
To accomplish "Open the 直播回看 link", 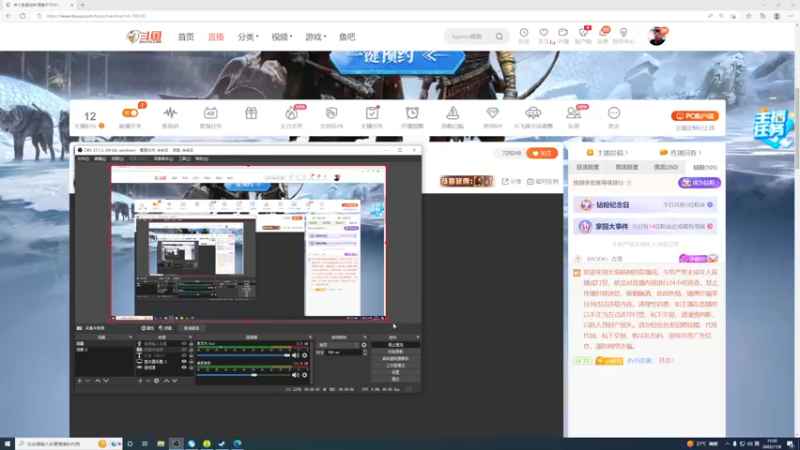I will [681, 153].
